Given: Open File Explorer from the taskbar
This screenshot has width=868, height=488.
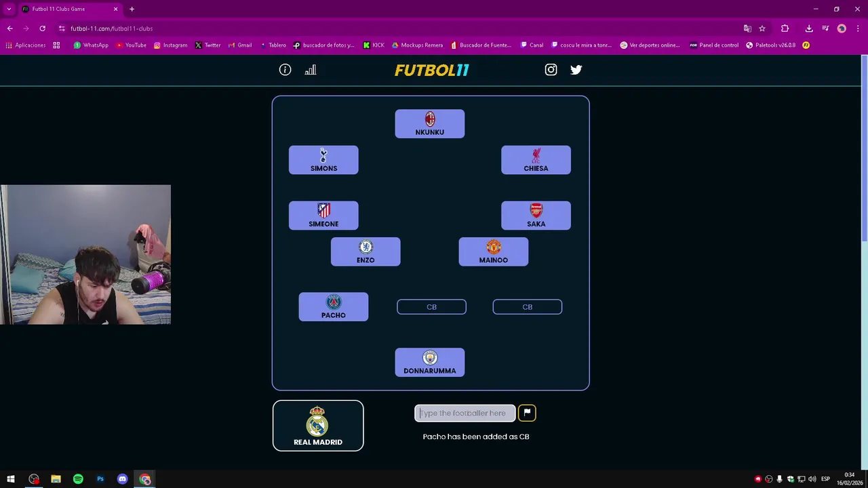Looking at the screenshot, I should point(56,479).
